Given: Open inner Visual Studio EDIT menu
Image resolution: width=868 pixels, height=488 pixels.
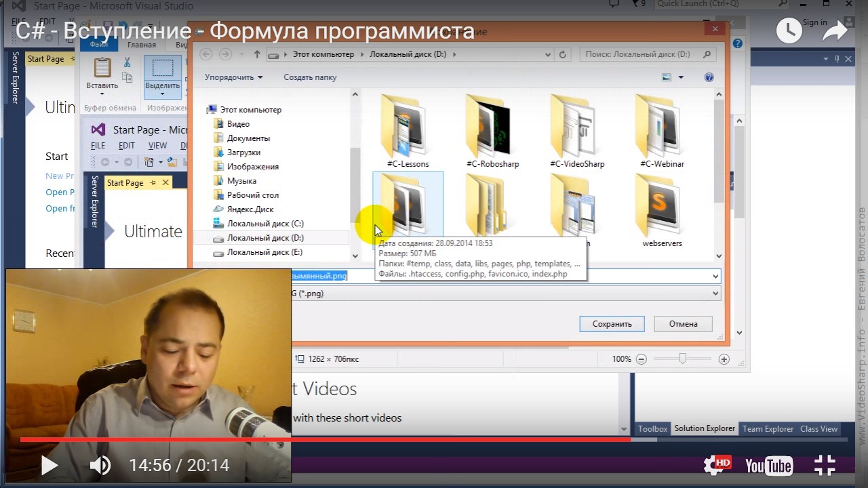Looking at the screenshot, I should pyautogui.click(x=127, y=146).
